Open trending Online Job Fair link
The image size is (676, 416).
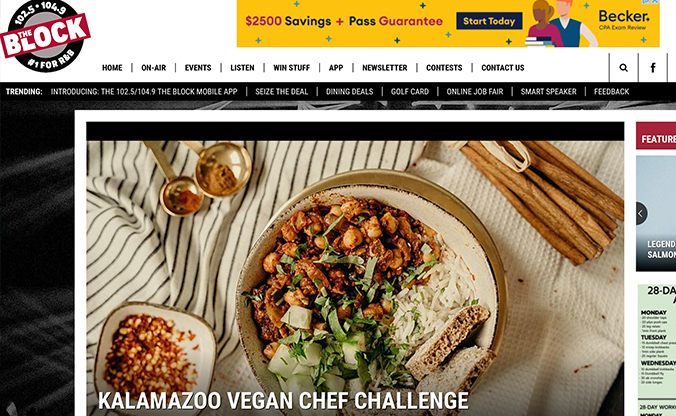pyautogui.click(x=475, y=91)
